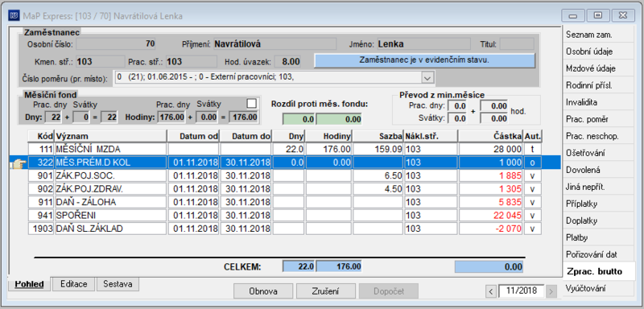644x309 pixels.
Task: Go to next month arrow
Action: tap(551, 291)
